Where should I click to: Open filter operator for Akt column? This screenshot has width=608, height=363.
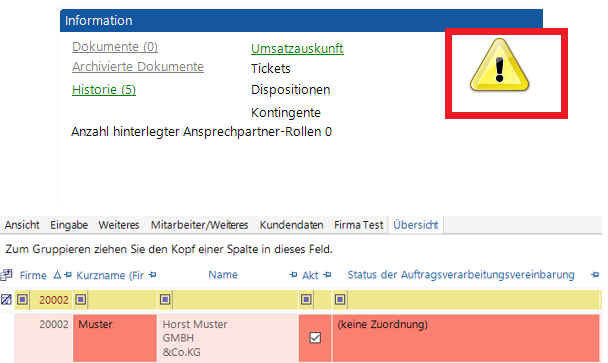306,299
